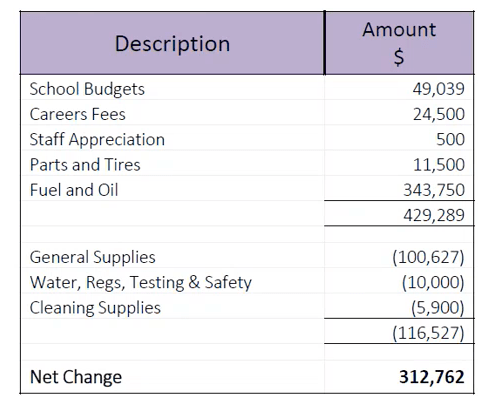Image resolution: width=486 pixels, height=405 pixels.
Task: Select the School Budgets label cell
Action: click(172, 89)
